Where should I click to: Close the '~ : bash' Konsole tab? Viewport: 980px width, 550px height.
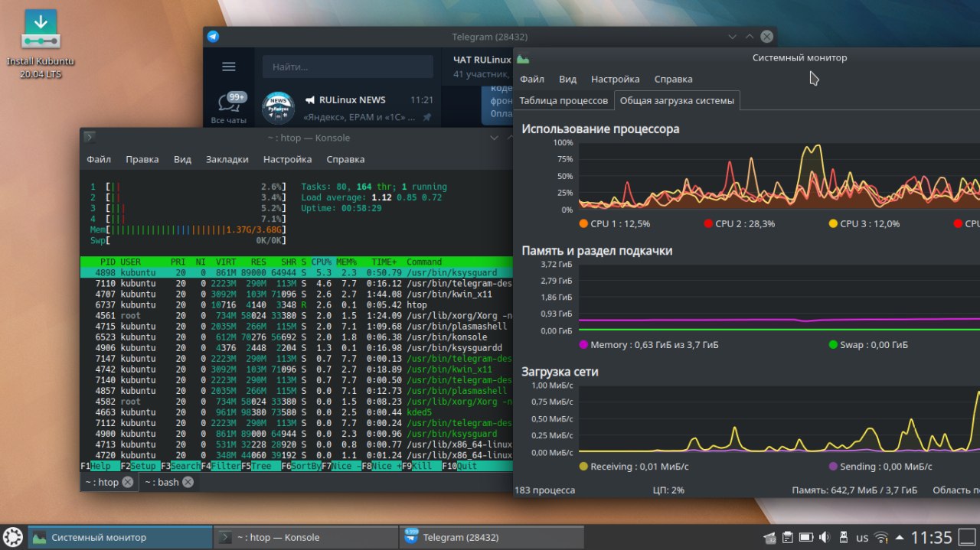(x=188, y=482)
